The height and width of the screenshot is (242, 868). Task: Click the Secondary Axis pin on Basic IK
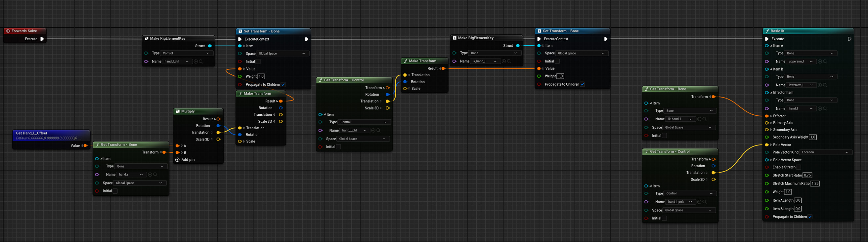pos(767,130)
